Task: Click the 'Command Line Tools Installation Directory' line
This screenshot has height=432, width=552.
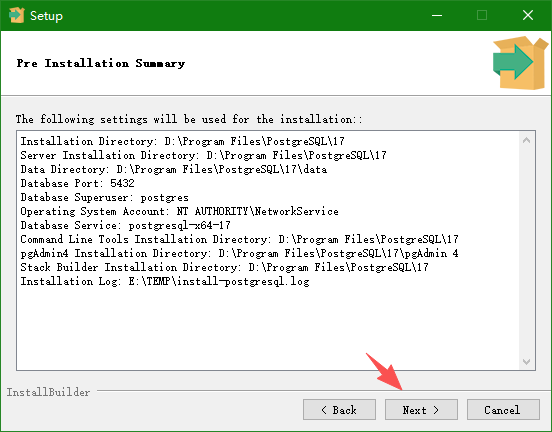Action: [x=239, y=239]
